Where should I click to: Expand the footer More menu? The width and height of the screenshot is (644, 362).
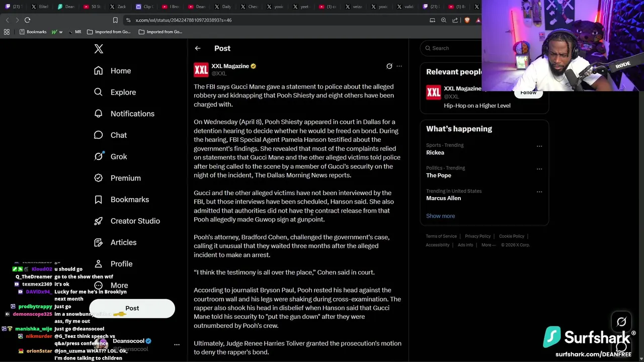(x=488, y=245)
